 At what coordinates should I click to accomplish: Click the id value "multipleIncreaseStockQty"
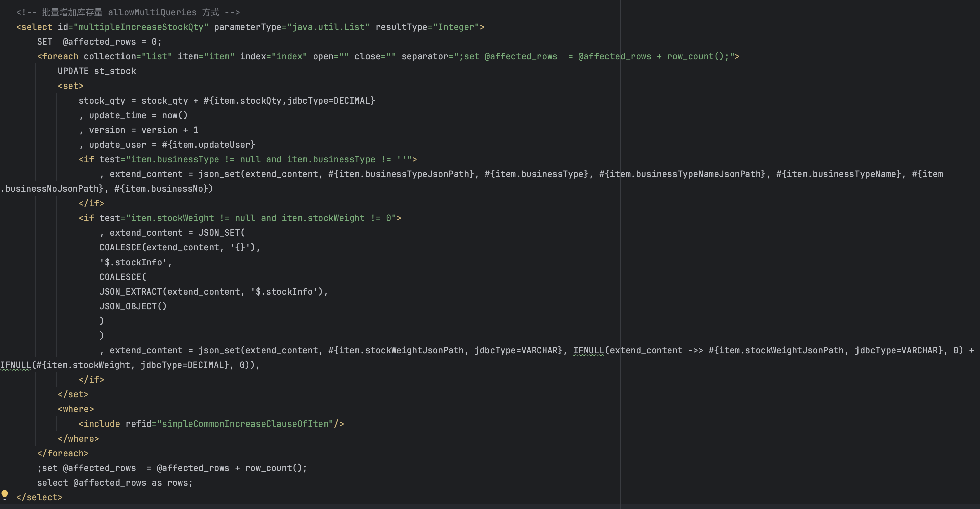(141, 27)
